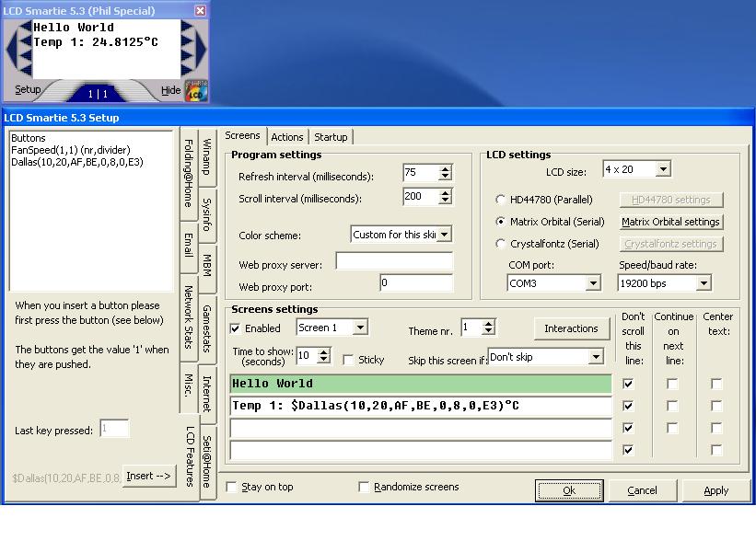Viewport: 756px width, 552px height.
Task: Open the Speed/baud rate dropdown showing 19200 bps
Action: [704, 283]
